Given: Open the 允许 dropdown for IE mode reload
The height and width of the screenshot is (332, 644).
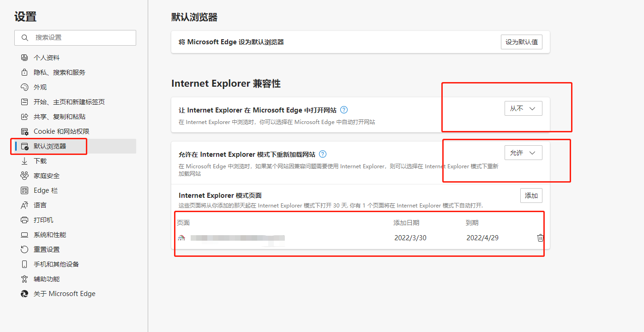Looking at the screenshot, I should (x=523, y=152).
